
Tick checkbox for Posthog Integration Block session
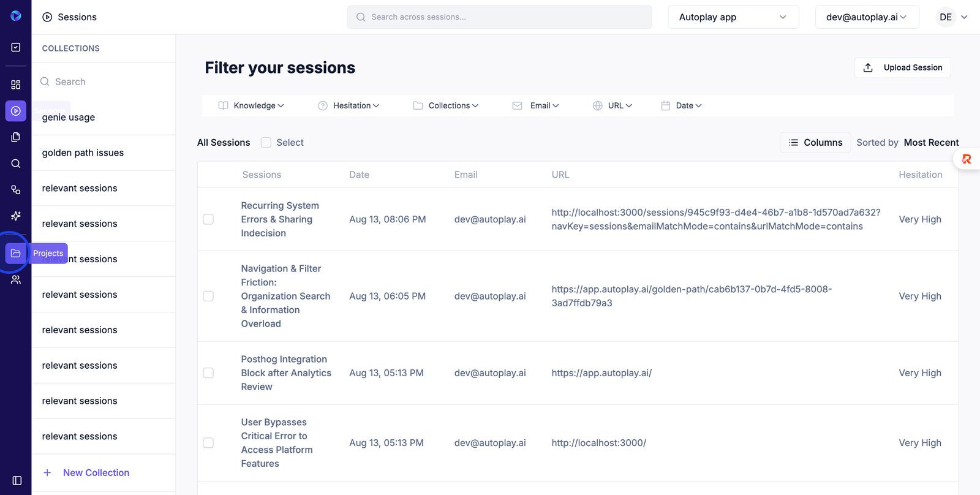[x=208, y=373]
